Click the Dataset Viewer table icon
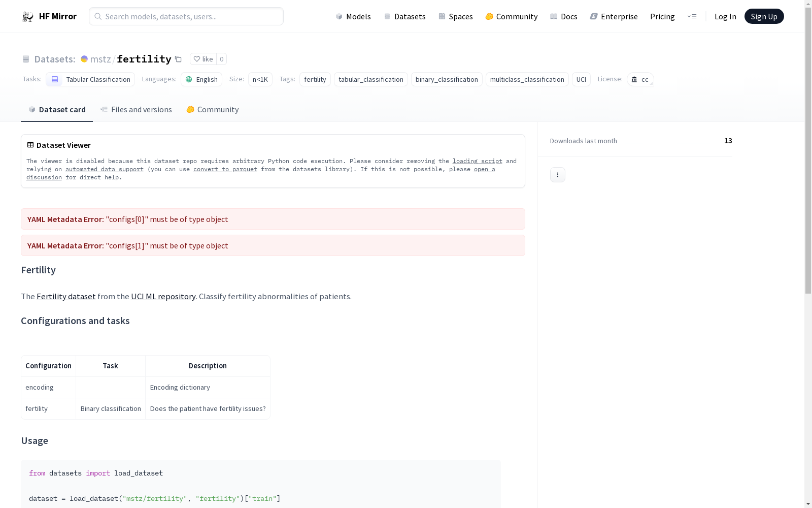 pyautogui.click(x=30, y=145)
